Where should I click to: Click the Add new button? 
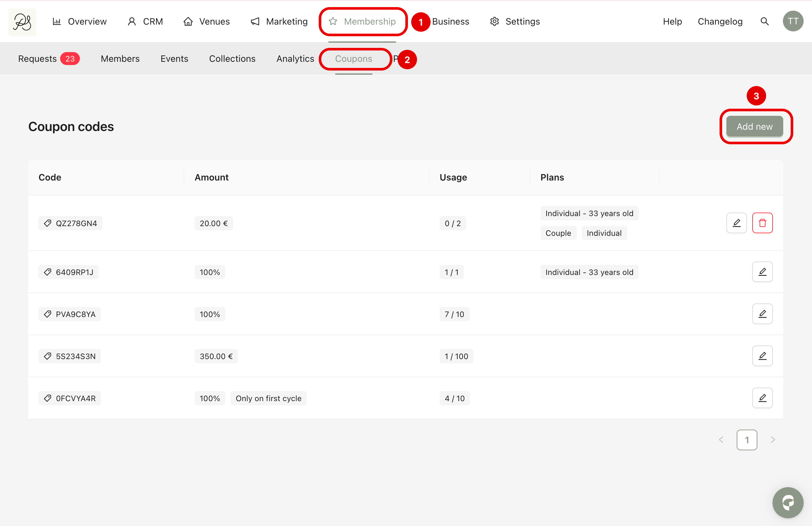click(754, 126)
